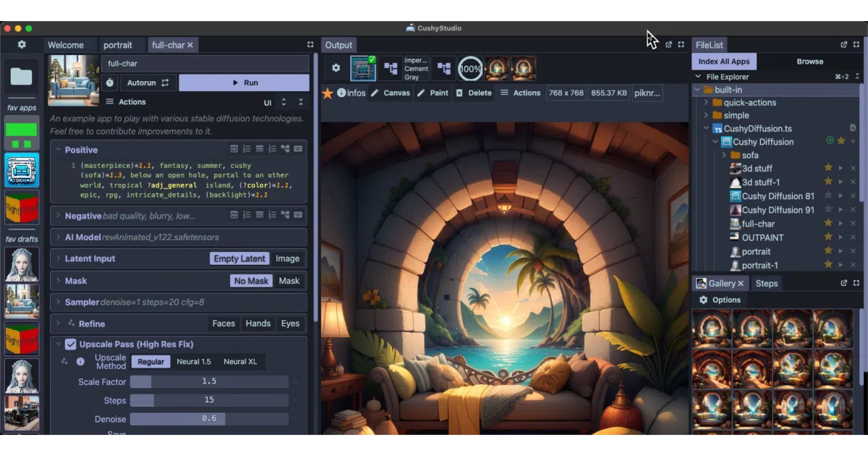The image size is (868, 456).
Task: Pop out the Output panel
Action: pos(668,45)
